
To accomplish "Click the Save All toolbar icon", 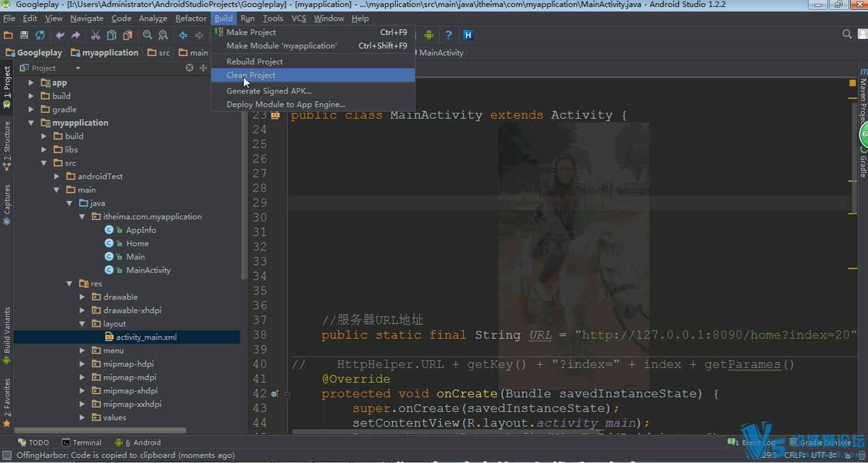I will pos(24,35).
